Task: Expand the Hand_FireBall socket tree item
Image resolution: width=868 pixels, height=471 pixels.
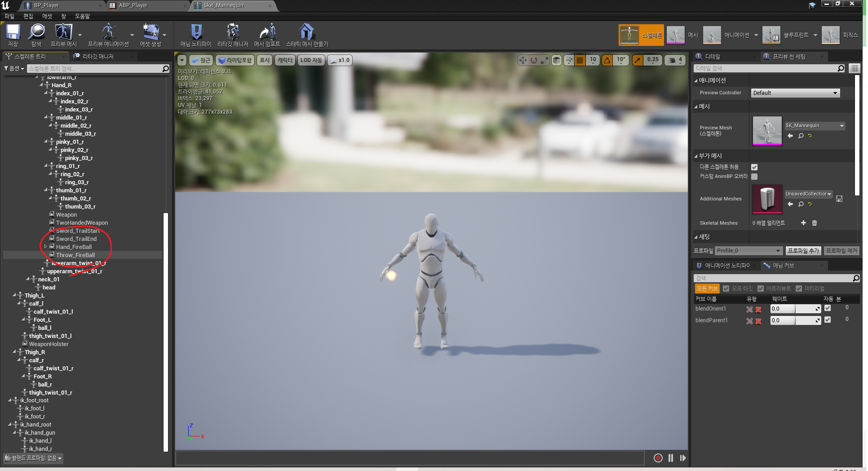Action: (45, 247)
